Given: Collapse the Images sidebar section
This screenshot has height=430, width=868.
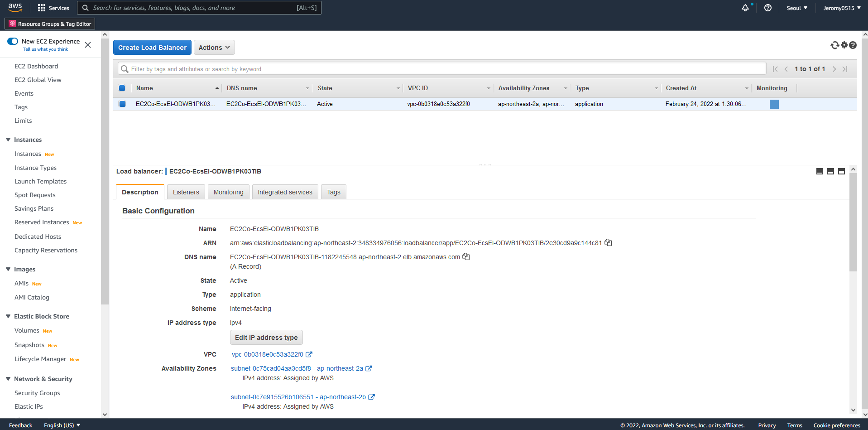Looking at the screenshot, I should click(8, 269).
